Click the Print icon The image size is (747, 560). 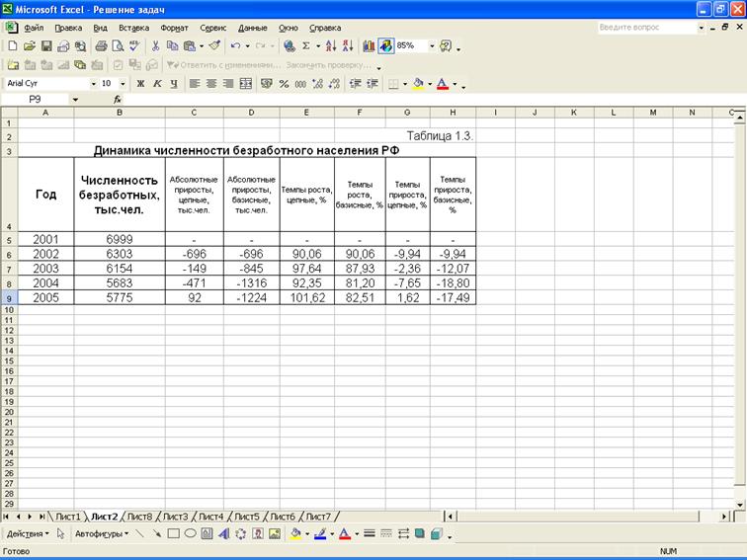(x=101, y=45)
